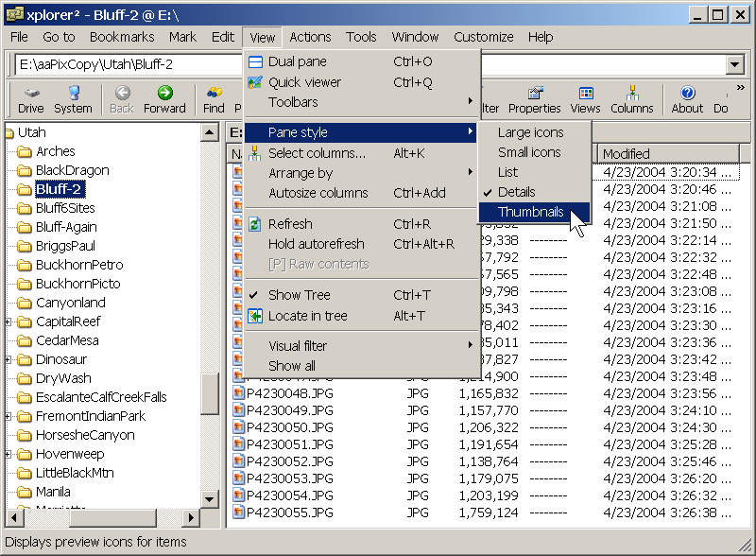Expand the CapitalReef folder tree node
Viewport: 756px width, 556px height.
pyautogui.click(x=9, y=321)
